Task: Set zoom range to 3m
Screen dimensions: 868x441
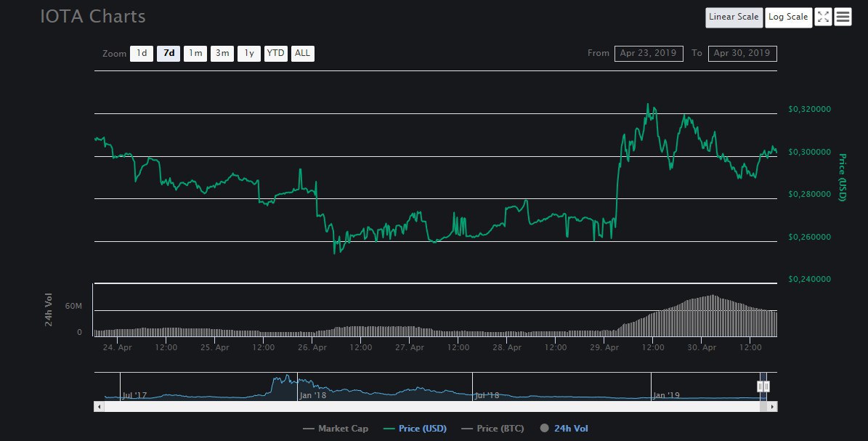Action: click(222, 53)
